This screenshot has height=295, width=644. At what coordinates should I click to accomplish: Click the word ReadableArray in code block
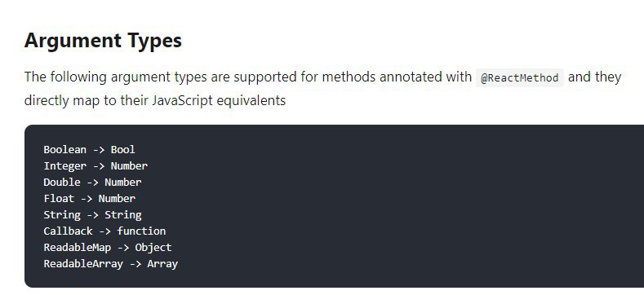tap(83, 264)
